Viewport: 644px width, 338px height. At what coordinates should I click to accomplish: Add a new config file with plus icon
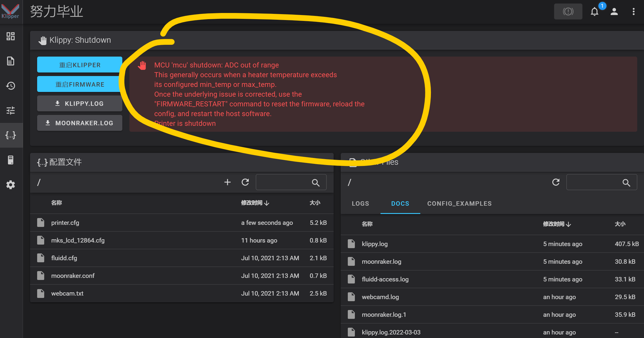228,182
